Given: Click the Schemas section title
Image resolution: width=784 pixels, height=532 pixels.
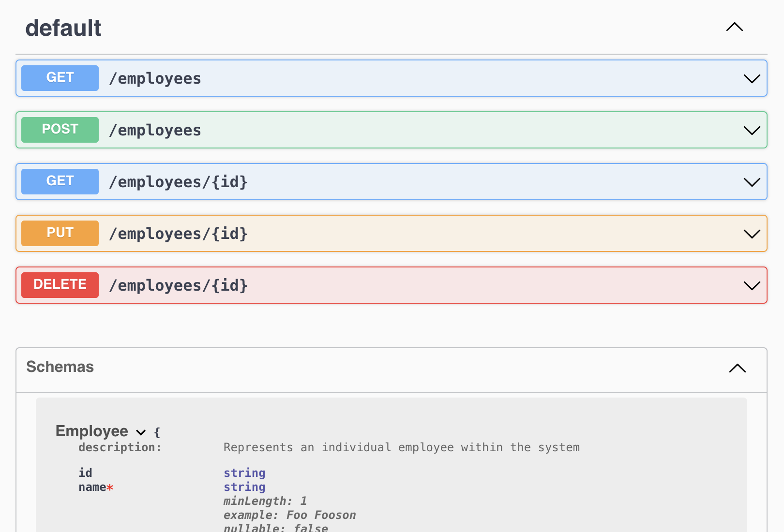Looking at the screenshot, I should pos(60,367).
